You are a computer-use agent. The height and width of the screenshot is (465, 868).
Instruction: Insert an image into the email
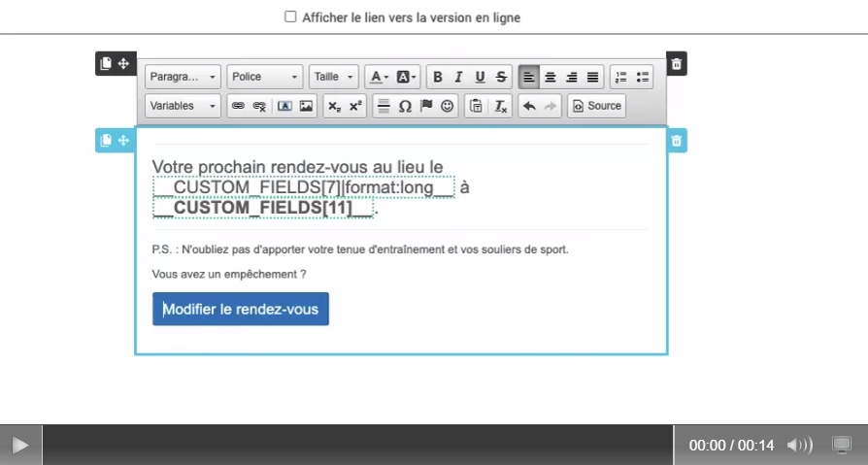[306, 107]
